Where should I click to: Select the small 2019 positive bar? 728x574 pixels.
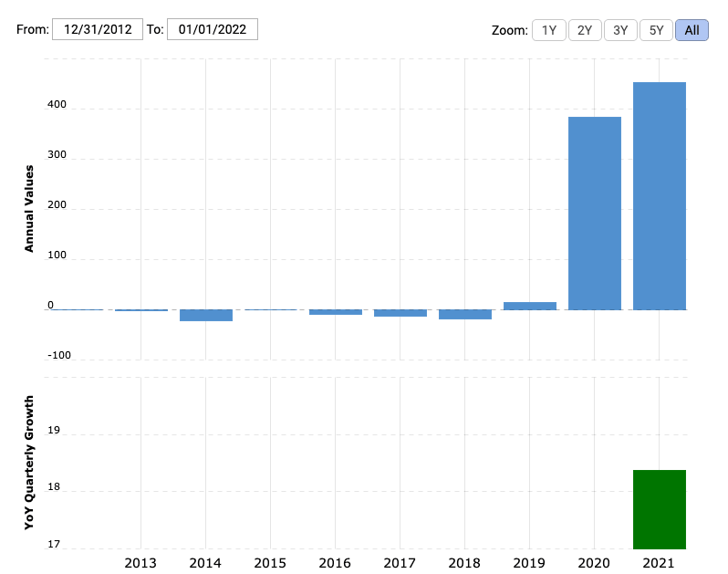529,306
